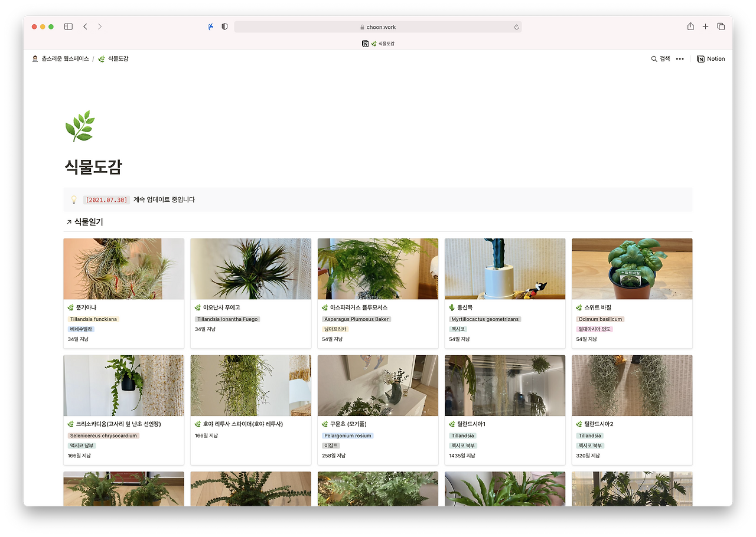756x537 pixels.
Task: Click the 이오난사 푸에고 card title
Action: [x=221, y=307]
